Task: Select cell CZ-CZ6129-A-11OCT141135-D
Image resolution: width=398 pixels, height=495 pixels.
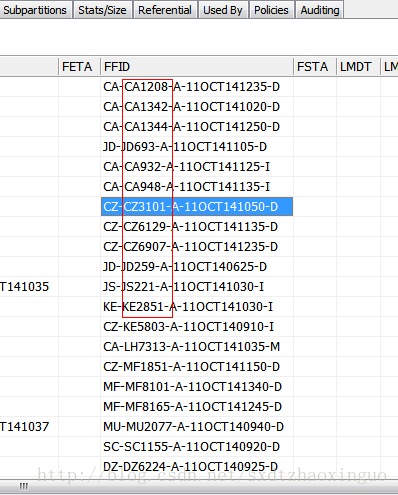Action: click(197, 227)
